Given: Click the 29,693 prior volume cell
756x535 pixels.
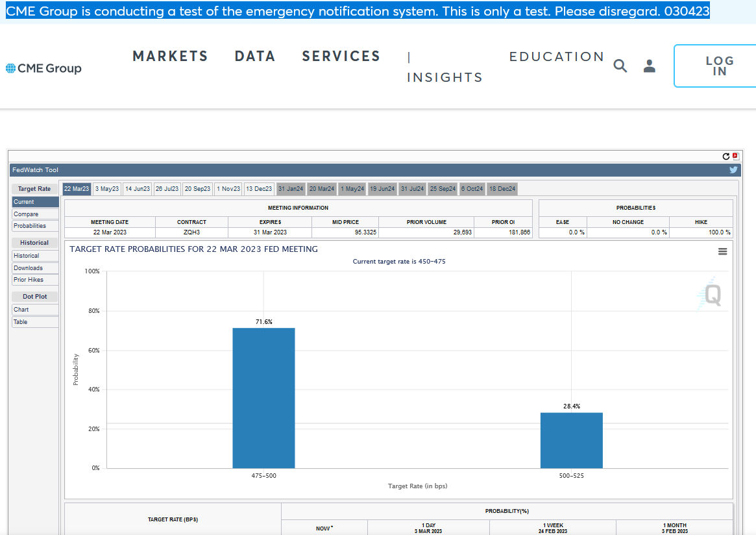Looking at the screenshot, I should coord(426,232).
